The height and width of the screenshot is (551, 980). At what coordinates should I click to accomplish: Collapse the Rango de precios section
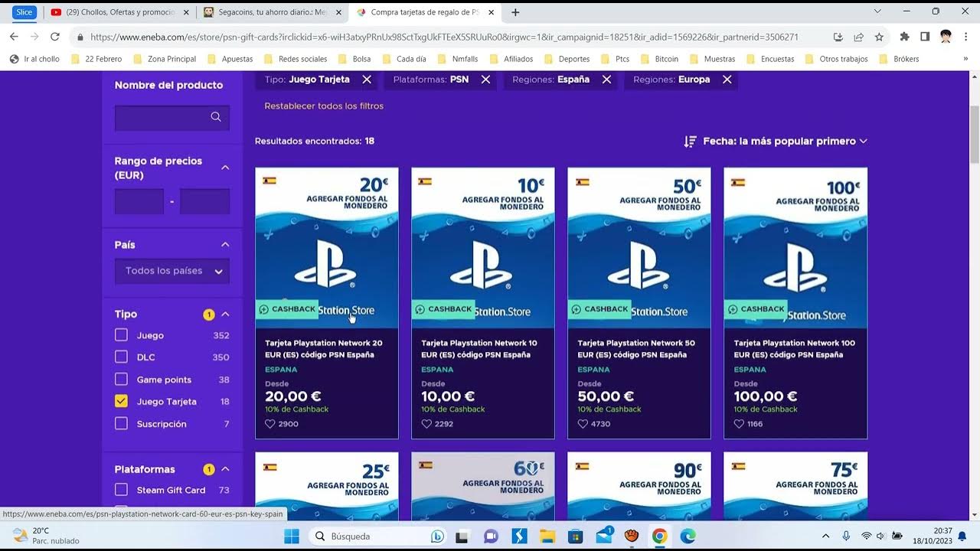pyautogui.click(x=225, y=168)
